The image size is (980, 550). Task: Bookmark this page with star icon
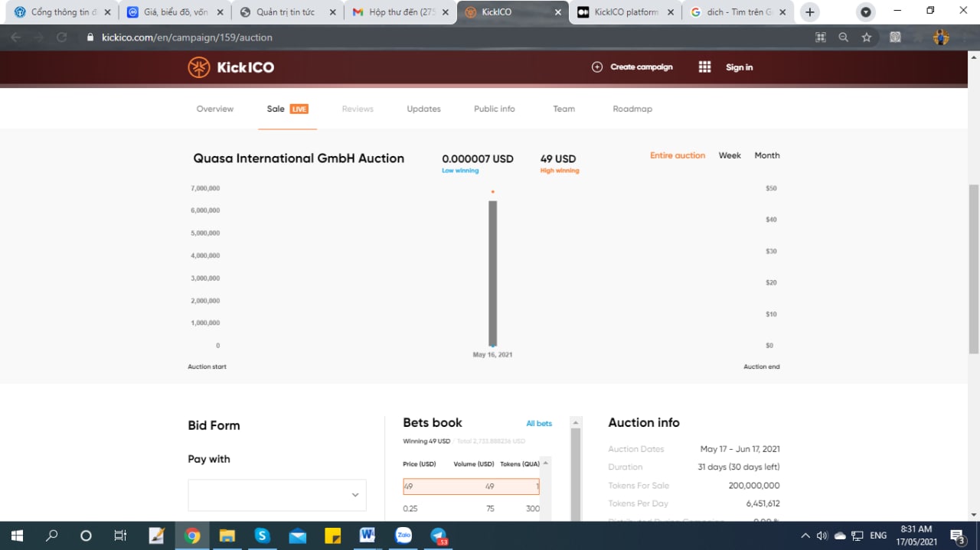(866, 37)
